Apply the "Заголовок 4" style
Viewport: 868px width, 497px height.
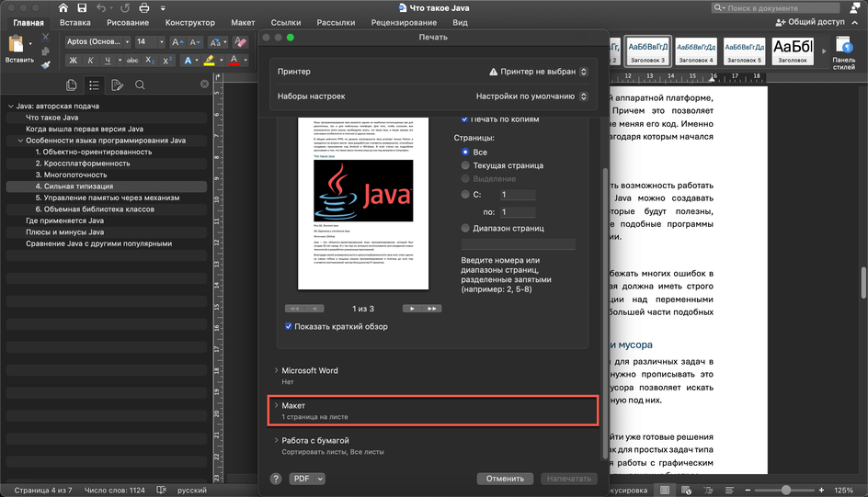pyautogui.click(x=696, y=51)
